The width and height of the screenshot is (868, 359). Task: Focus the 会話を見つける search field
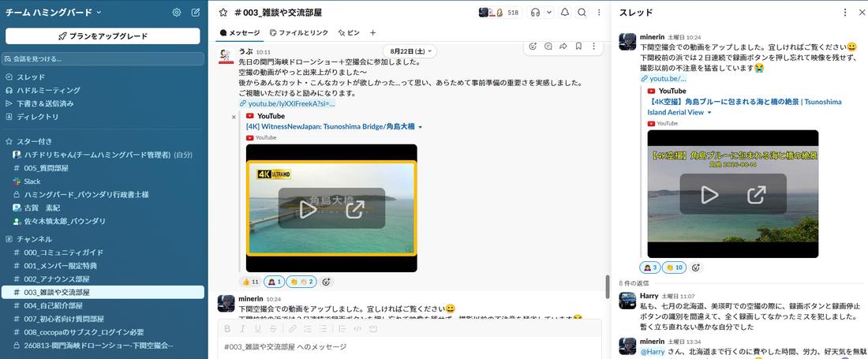coord(103,58)
